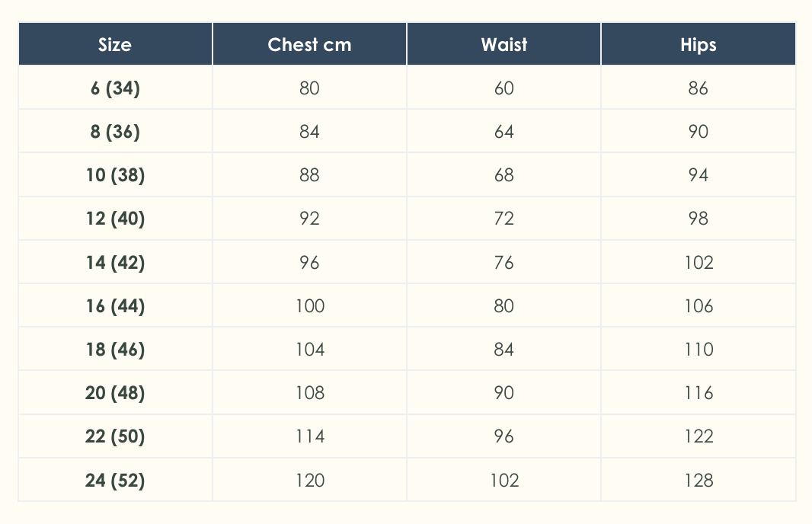Select the 22 (50) size label
Image resolution: width=812 pixels, height=524 pixels.
(x=115, y=436)
